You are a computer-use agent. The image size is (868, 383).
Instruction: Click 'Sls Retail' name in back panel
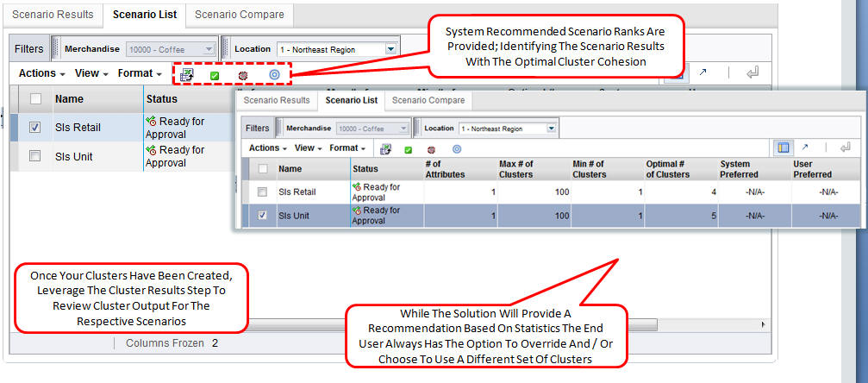[78, 128]
